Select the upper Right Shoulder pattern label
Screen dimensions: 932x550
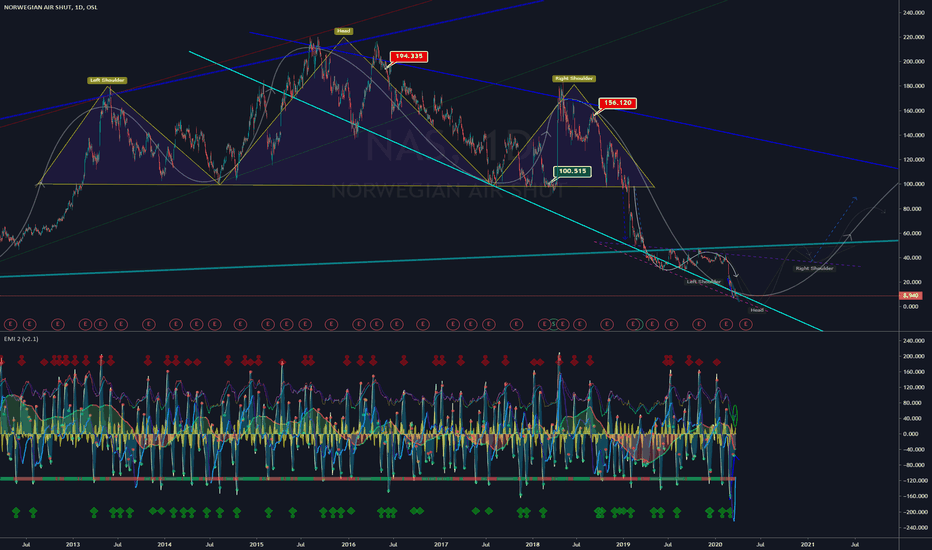click(574, 78)
